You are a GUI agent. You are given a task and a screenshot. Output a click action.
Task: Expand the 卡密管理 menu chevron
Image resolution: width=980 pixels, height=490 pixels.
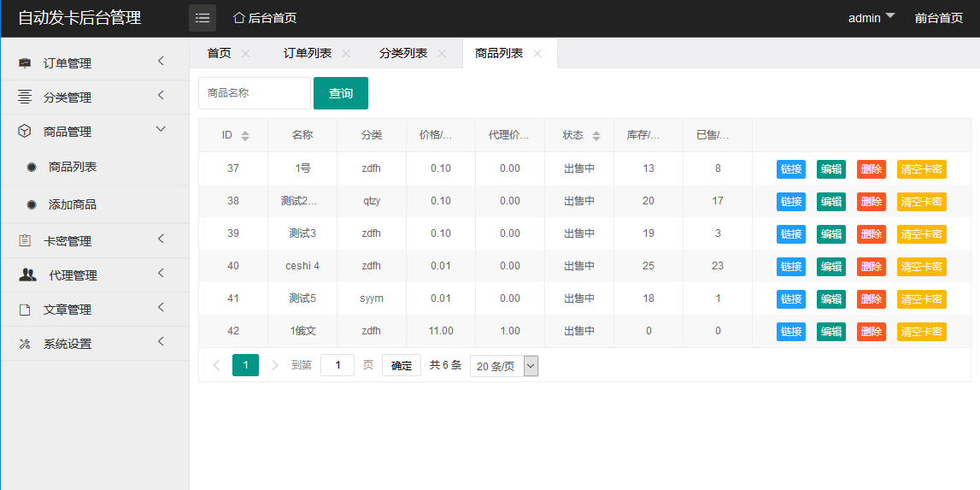[x=161, y=239]
